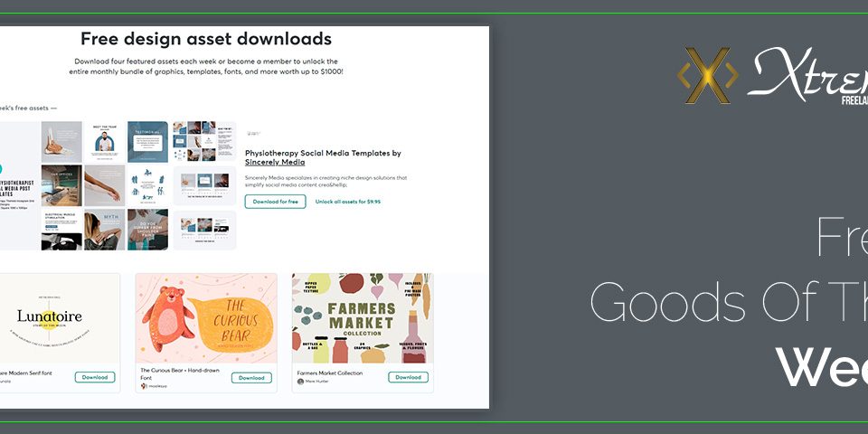Click the 'Meet the team' template thumbnail
This screenshot has height=434, width=868.
tap(105, 142)
